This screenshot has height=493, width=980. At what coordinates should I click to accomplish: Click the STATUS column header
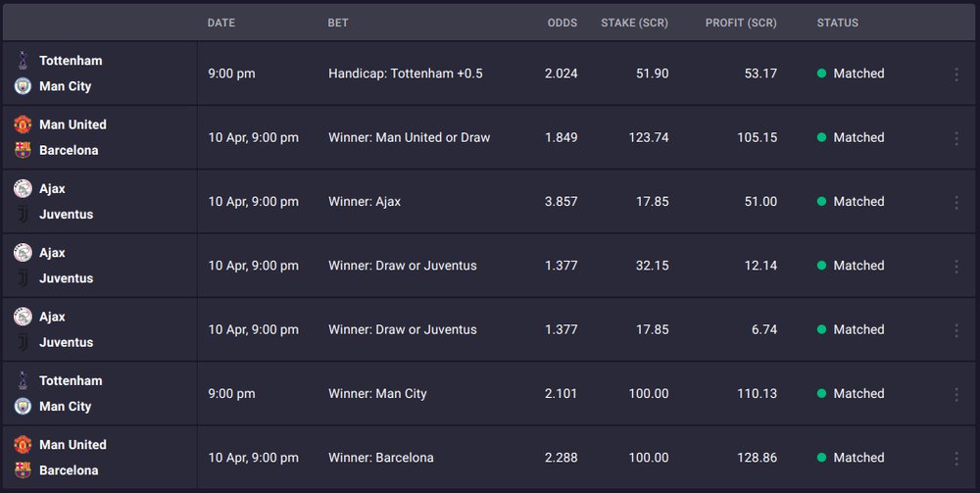tap(838, 23)
